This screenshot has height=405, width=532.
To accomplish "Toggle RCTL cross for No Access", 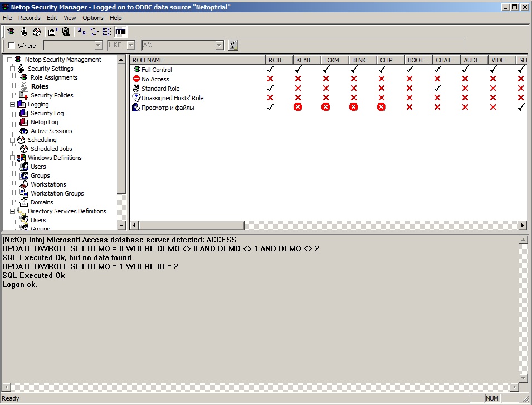I will (x=270, y=79).
